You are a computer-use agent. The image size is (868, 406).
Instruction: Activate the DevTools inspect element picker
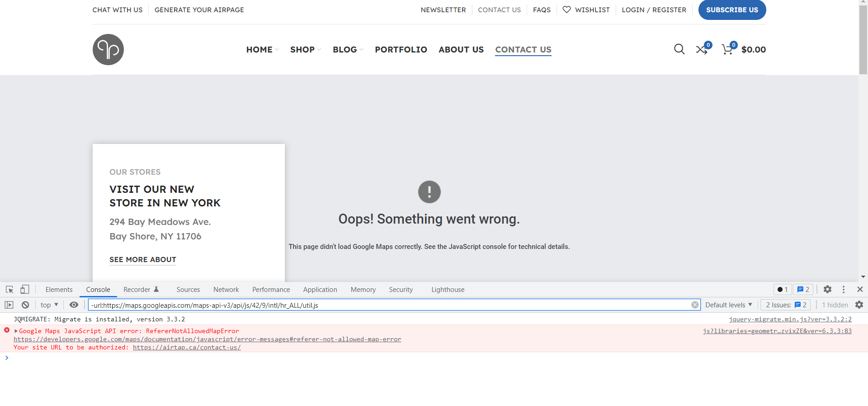[x=9, y=289]
